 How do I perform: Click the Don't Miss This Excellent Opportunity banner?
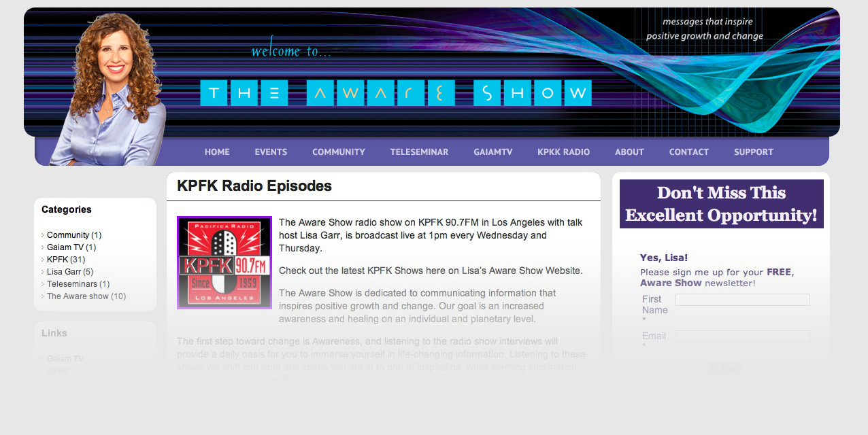click(x=722, y=204)
